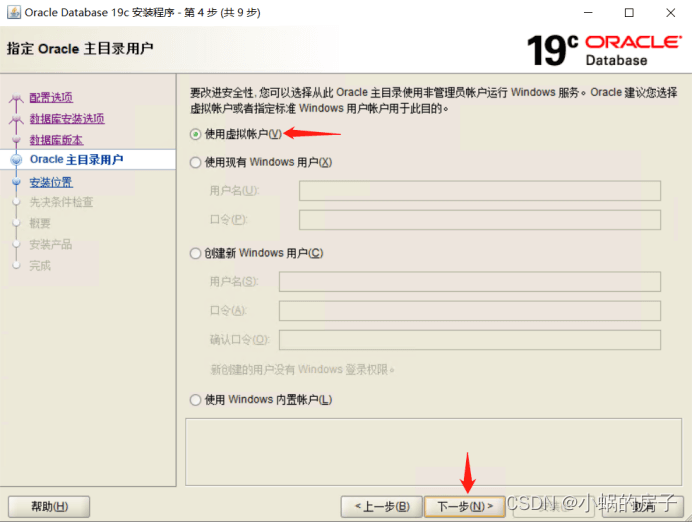
Task: Open the 安装位置 step link
Action: pos(51,182)
